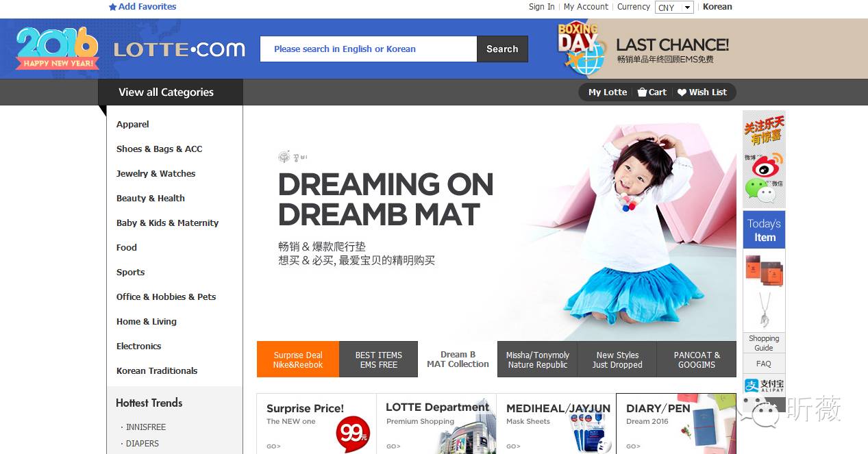This screenshot has width=868, height=454.
Task: Click the Sign In link
Action: pyautogui.click(x=542, y=7)
